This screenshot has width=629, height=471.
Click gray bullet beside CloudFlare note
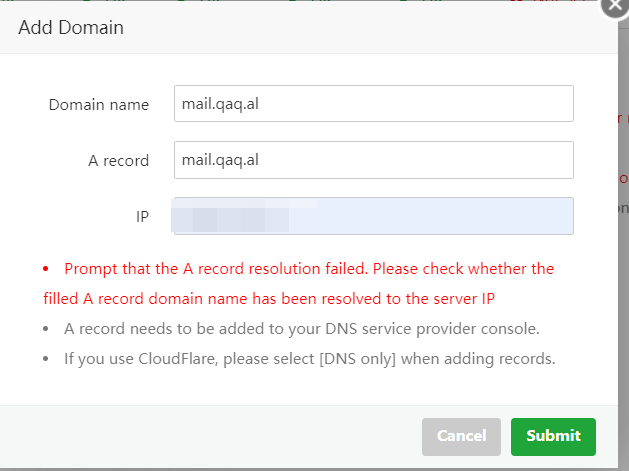tap(46, 359)
